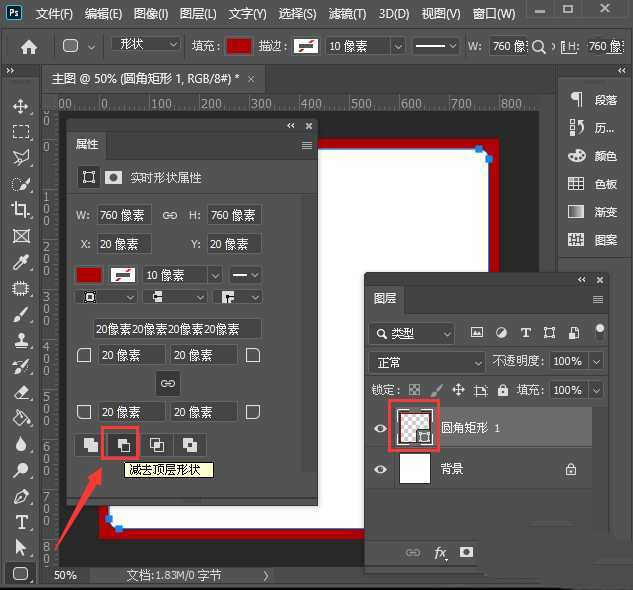Select the Move tool

(21, 106)
